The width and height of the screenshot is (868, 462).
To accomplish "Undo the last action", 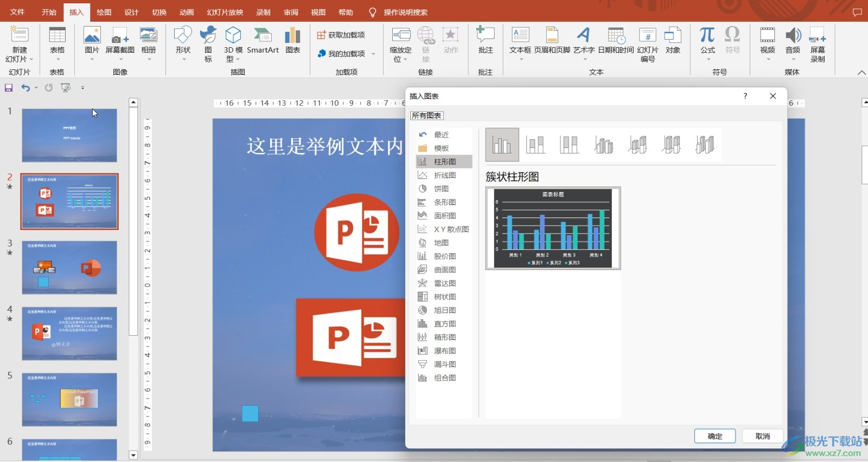I will [25, 88].
